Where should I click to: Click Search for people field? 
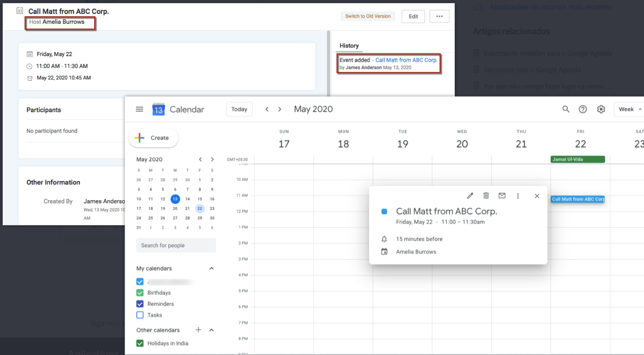176,245
